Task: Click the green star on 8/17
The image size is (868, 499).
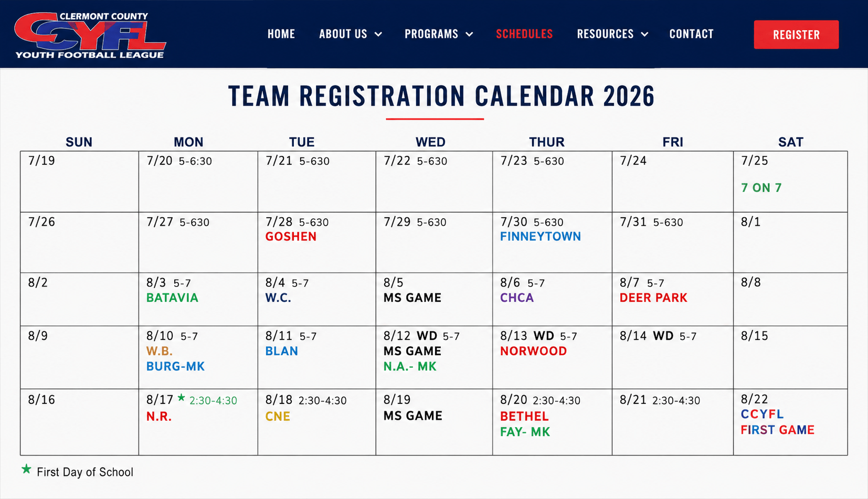Action: 181,398
